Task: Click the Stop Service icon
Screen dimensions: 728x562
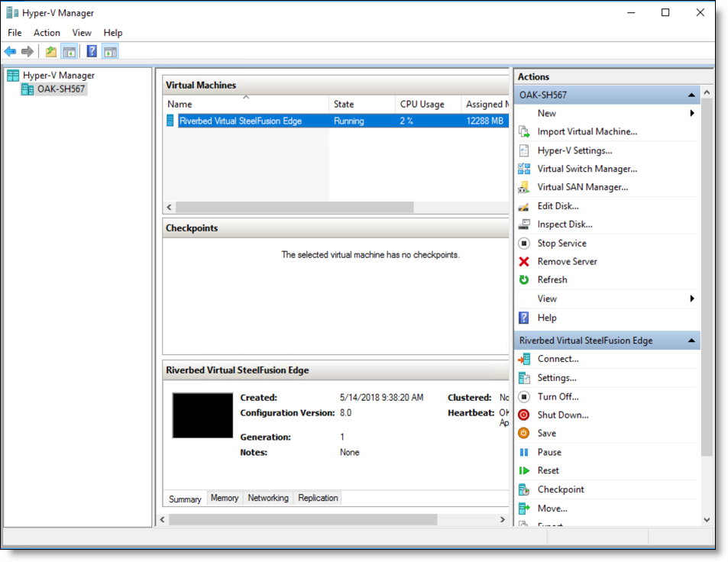Action: (524, 243)
